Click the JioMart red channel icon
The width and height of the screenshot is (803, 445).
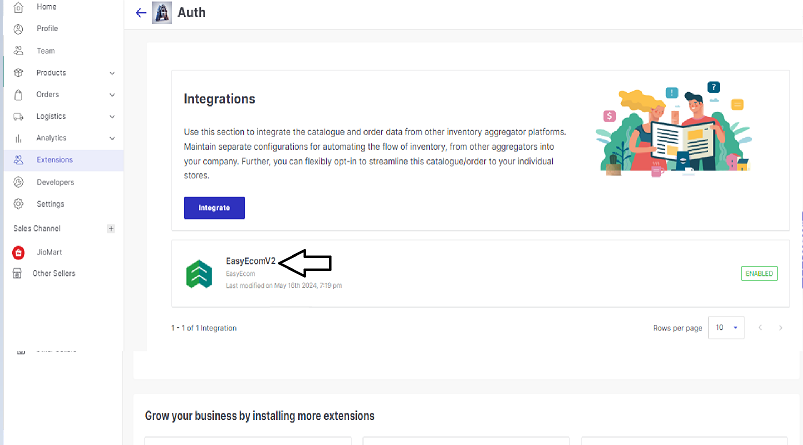coord(18,252)
